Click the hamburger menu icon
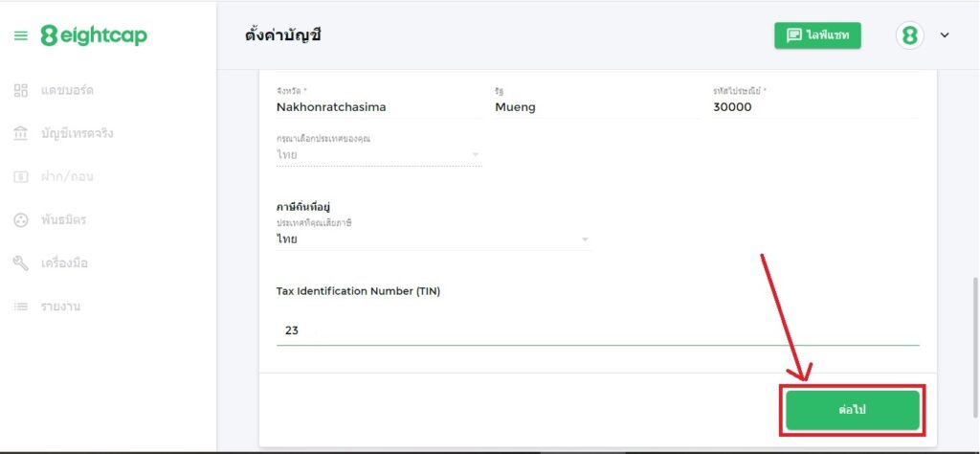Screen dimensions: 980x454 pos(21,36)
